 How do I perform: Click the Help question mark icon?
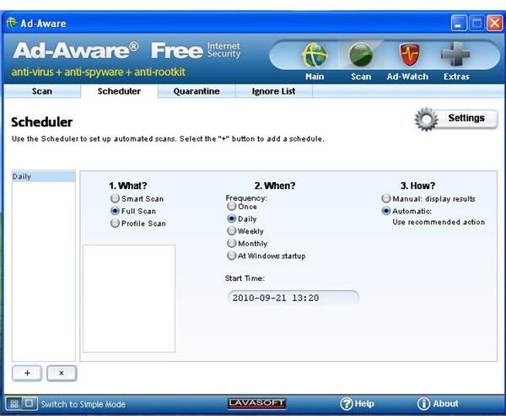(347, 403)
